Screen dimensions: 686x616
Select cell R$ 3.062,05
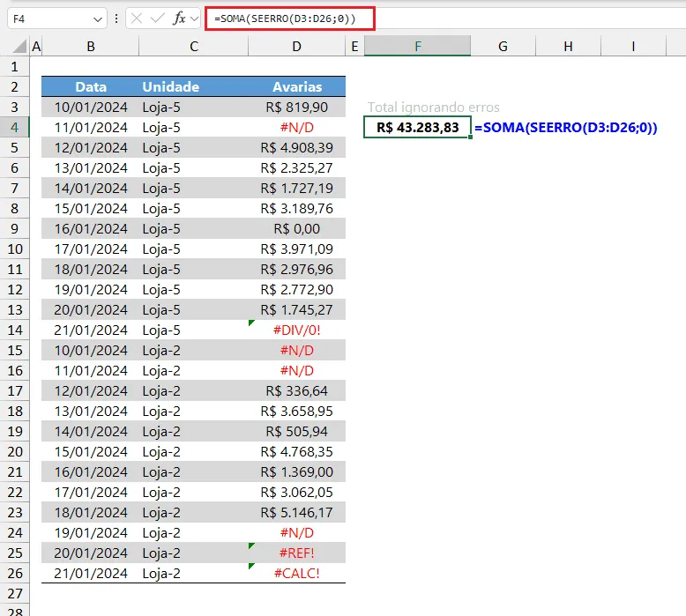pyautogui.click(x=296, y=492)
